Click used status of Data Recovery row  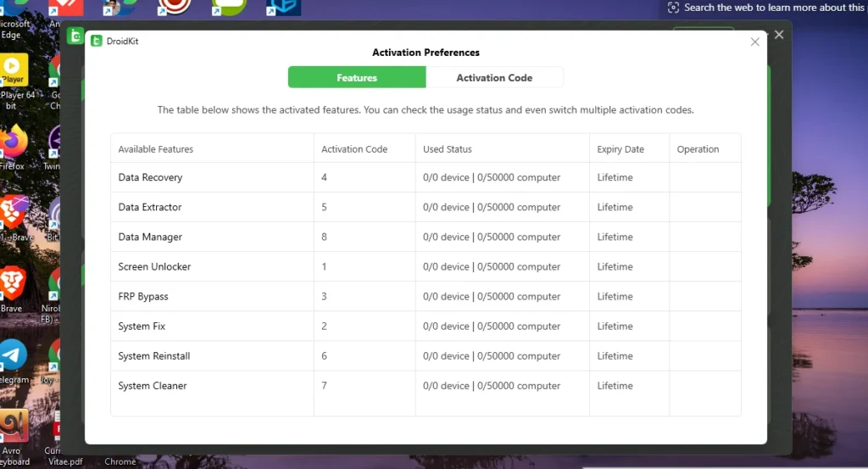(x=492, y=177)
